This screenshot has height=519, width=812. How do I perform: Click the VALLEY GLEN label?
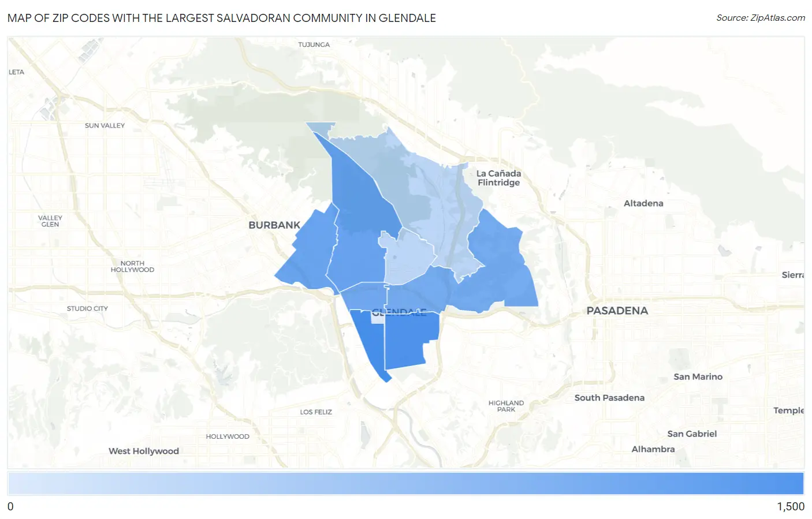50,221
